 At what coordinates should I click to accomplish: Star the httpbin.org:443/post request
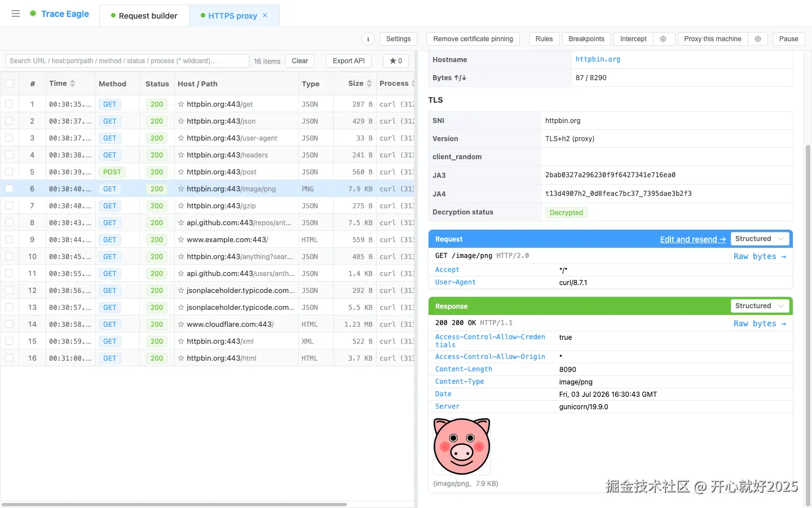(x=181, y=172)
